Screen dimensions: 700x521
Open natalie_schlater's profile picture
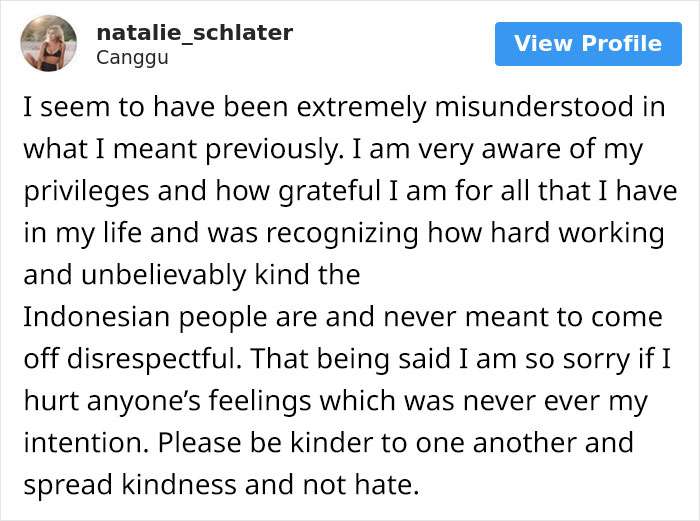(x=48, y=43)
